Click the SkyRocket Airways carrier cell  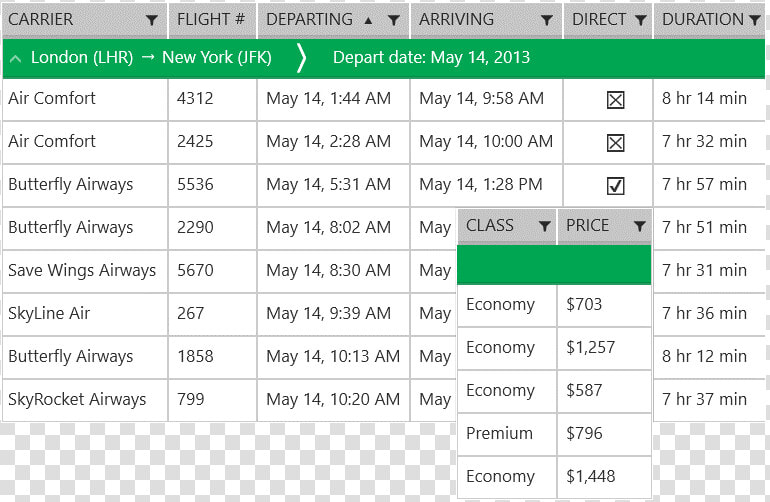tap(85, 400)
